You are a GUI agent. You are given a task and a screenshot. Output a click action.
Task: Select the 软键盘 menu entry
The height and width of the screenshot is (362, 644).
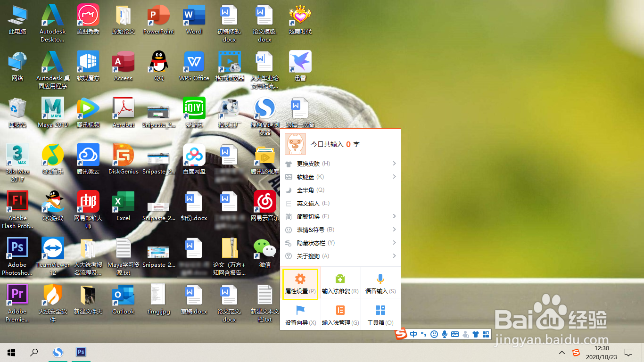pos(340,177)
